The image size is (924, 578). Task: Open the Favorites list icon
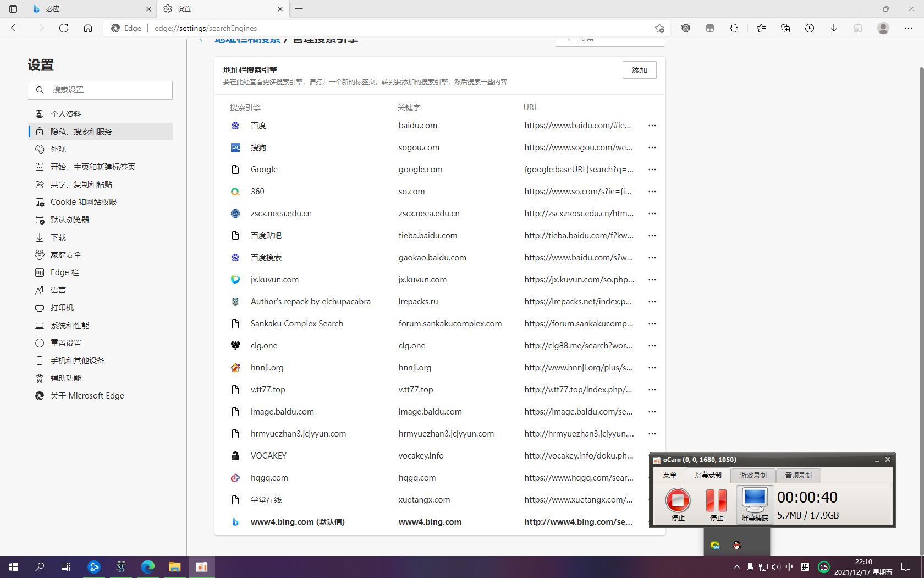761,28
